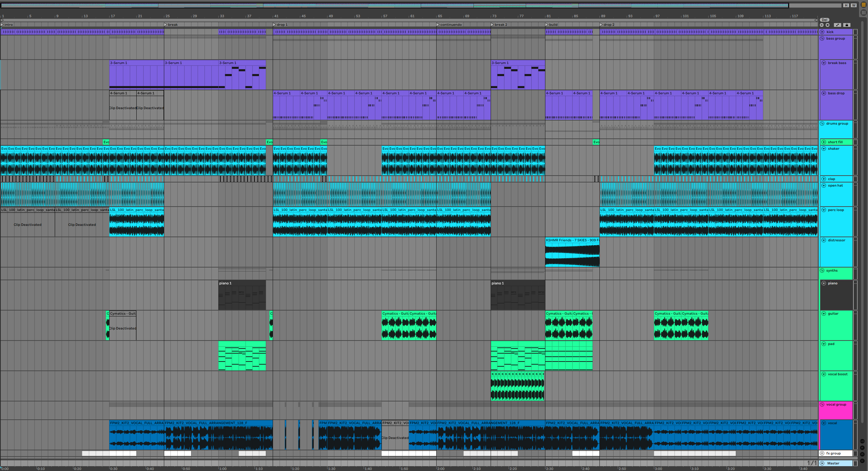The height and width of the screenshot is (471, 868).
Task: Toggle the Mixer section M button
Action: [x=862, y=454]
